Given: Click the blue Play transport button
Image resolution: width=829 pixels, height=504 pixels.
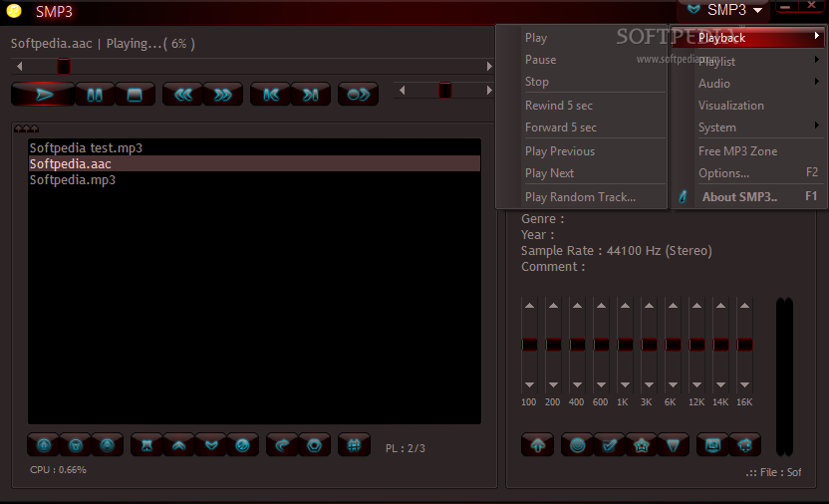Looking at the screenshot, I should tap(43, 95).
